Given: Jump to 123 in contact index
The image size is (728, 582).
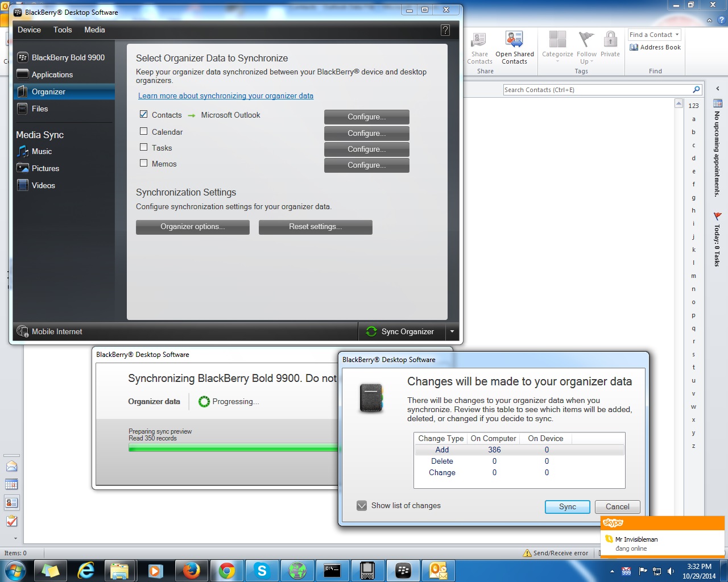Looking at the screenshot, I should click(693, 106).
